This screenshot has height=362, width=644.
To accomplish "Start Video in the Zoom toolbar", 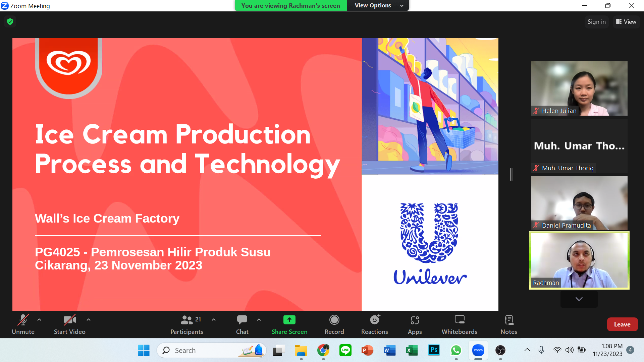I will pos(69,324).
